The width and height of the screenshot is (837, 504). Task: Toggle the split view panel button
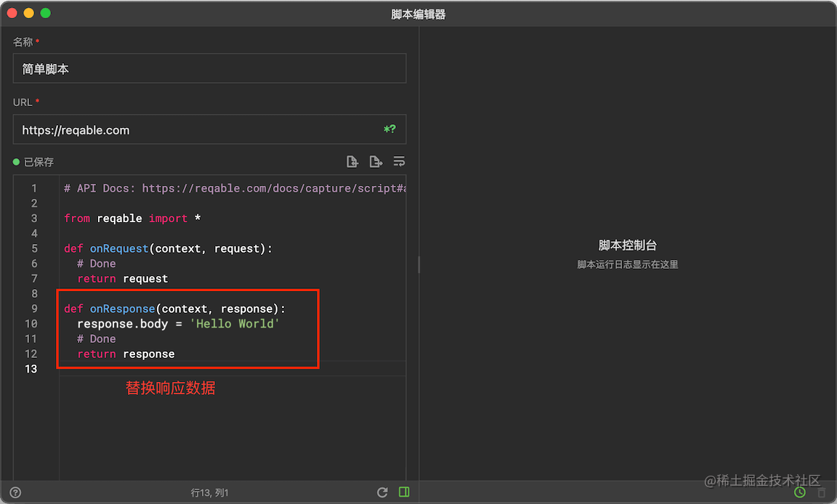tap(404, 492)
